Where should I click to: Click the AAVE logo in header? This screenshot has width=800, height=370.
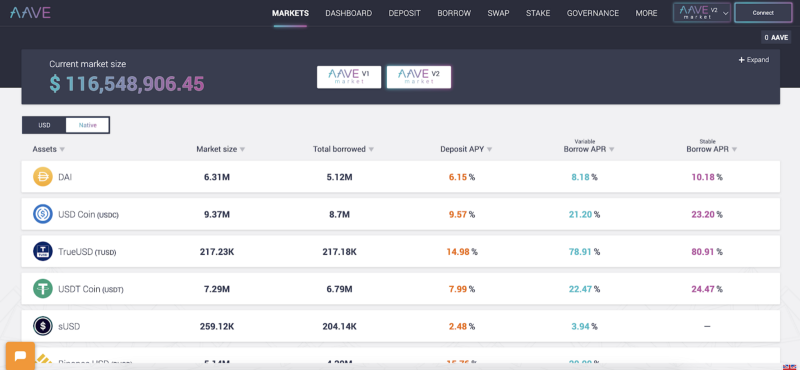click(30, 13)
